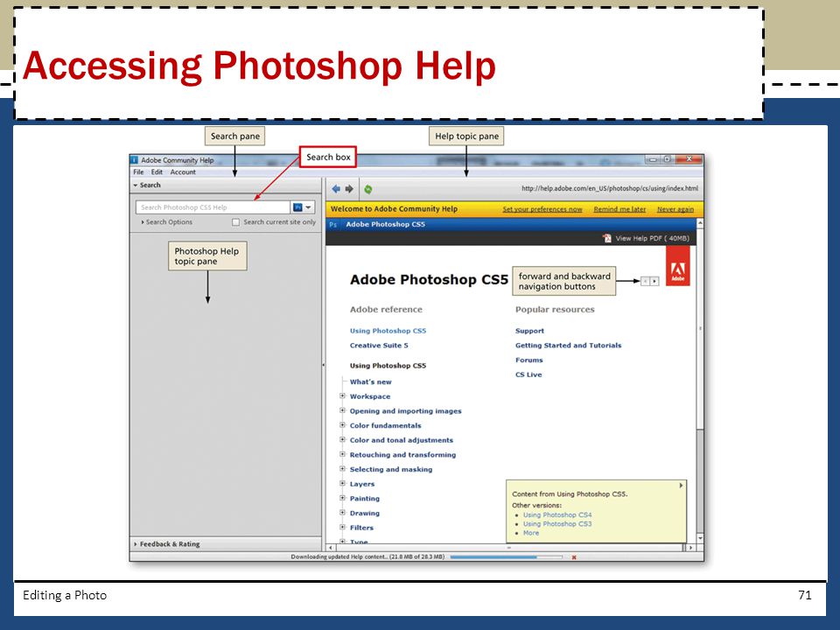Screen dimensions: 840x630
Task: Open the Ps product filter dropdown
Action: click(x=302, y=207)
